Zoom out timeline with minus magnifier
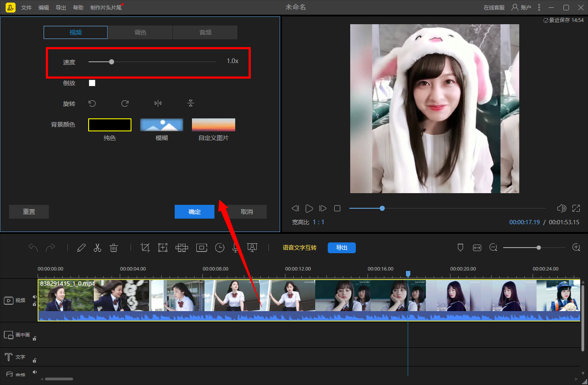Viewport: 588px width, 385px height. 493,248
